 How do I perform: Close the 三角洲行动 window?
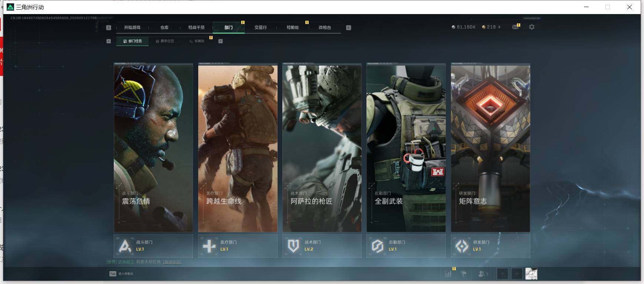630,7
